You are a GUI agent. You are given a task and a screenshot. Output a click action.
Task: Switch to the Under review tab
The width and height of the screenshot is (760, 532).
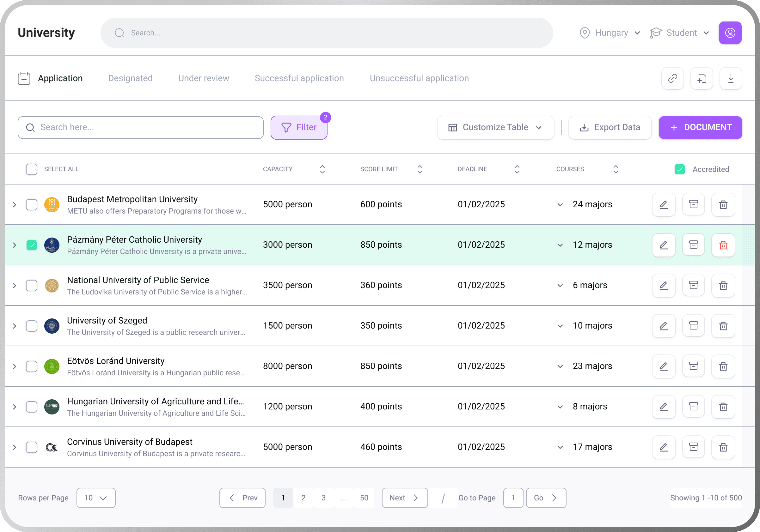(x=203, y=78)
